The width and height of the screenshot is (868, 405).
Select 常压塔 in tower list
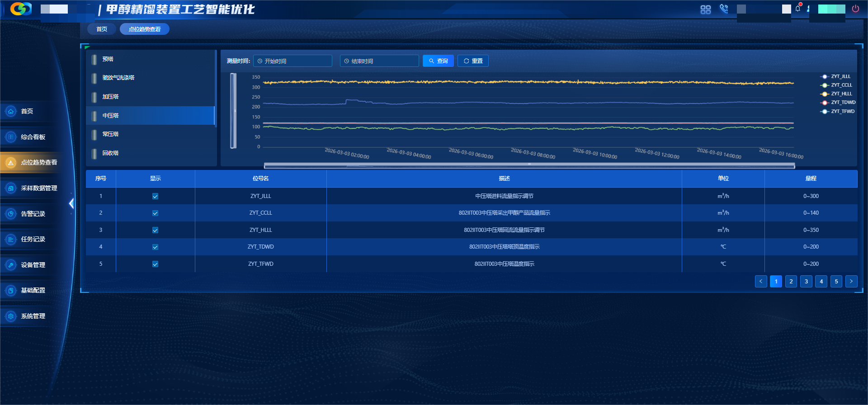(x=110, y=134)
